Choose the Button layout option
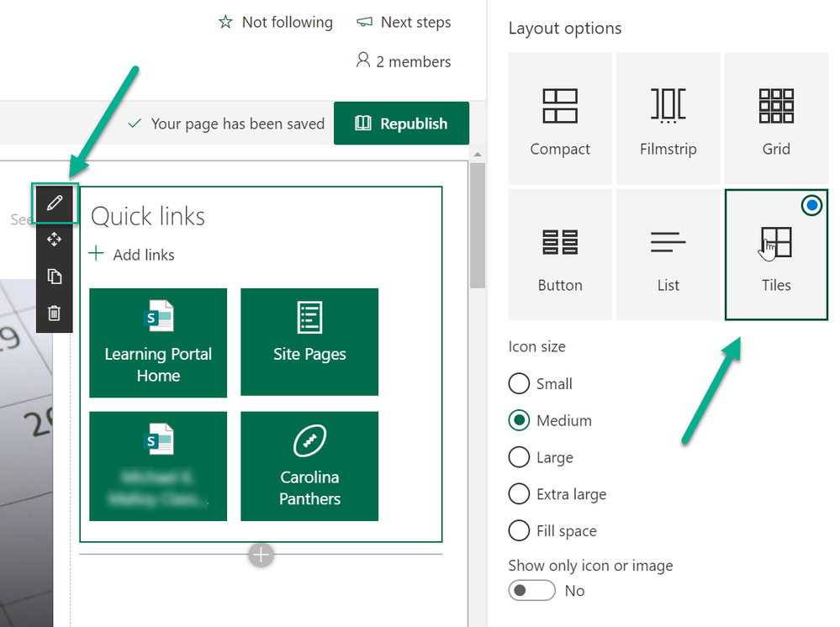840x627 pixels. click(560, 255)
